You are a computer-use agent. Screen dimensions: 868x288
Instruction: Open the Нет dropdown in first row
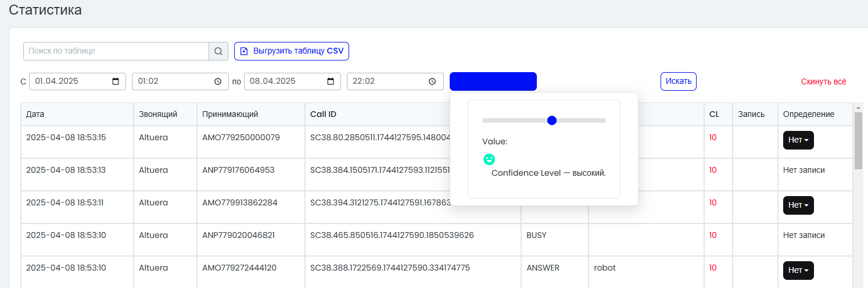(x=798, y=140)
